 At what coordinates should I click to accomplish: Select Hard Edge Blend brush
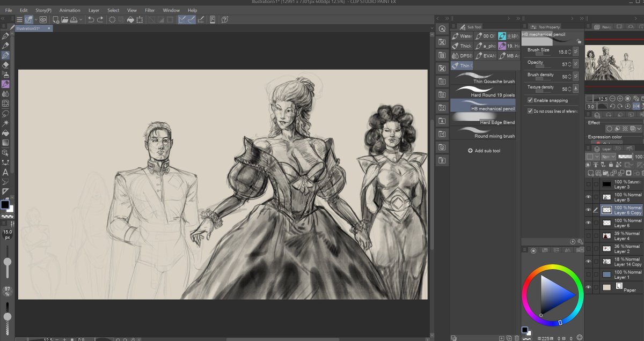pos(482,119)
